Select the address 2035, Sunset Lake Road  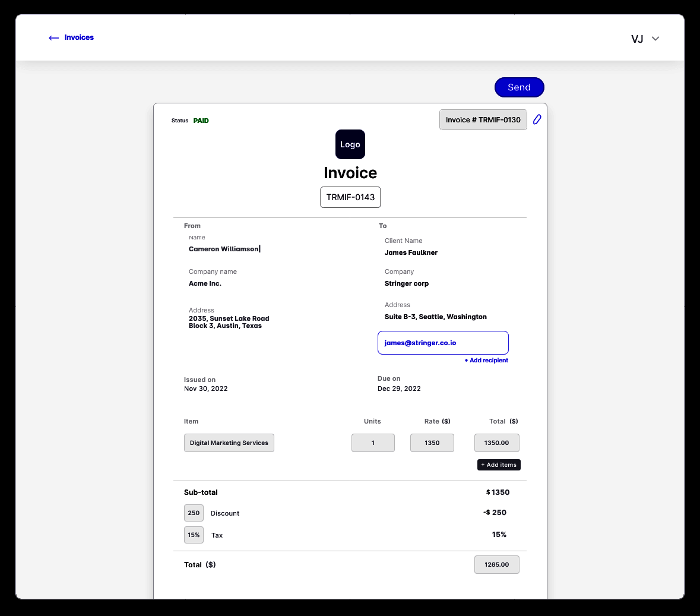point(229,322)
